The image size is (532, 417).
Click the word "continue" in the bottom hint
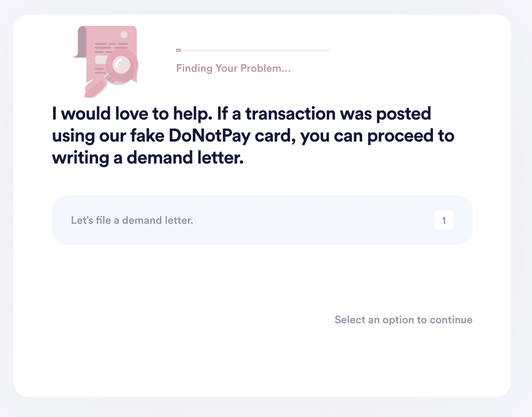click(x=451, y=320)
